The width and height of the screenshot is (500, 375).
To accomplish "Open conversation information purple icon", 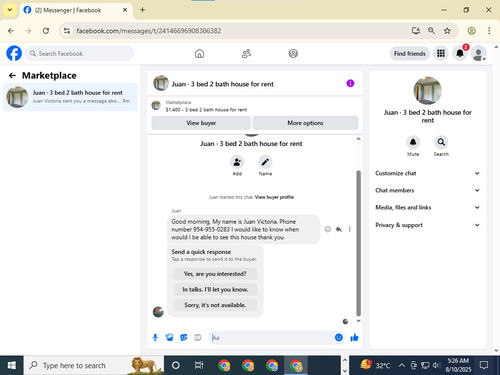I will [350, 83].
